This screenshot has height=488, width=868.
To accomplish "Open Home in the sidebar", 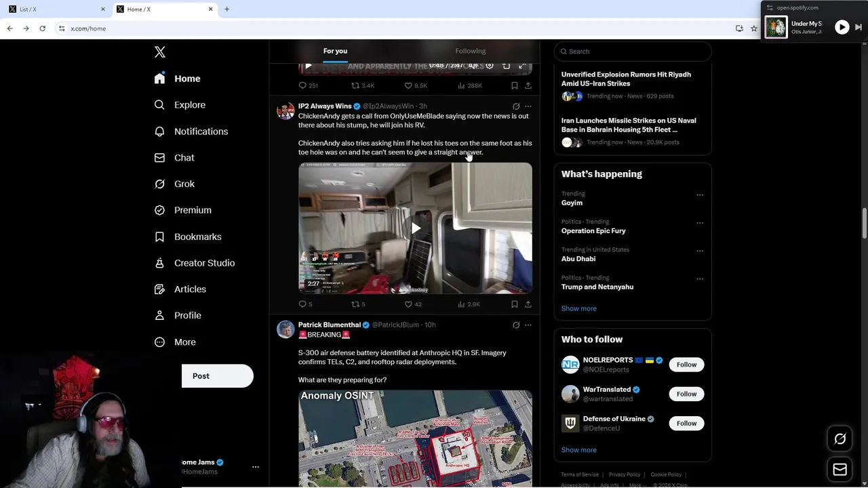I will point(177,79).
